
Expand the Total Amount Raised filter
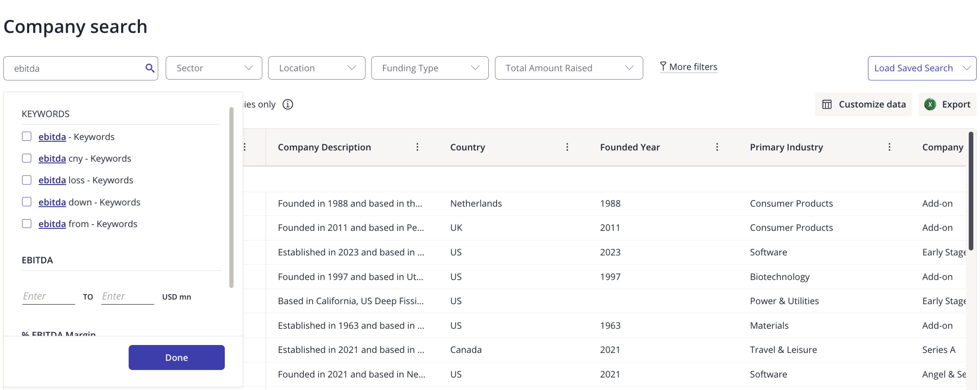pyautogui.click(x=568, y=68)
